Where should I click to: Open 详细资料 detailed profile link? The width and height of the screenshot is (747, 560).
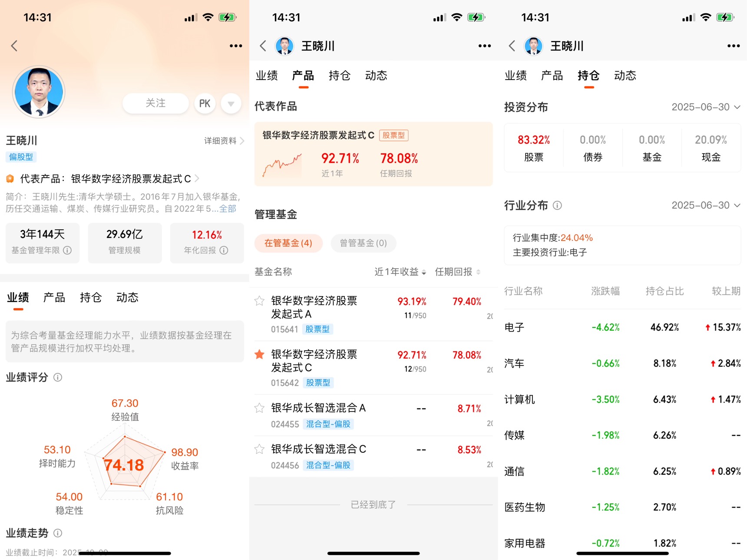coord(224,141)
